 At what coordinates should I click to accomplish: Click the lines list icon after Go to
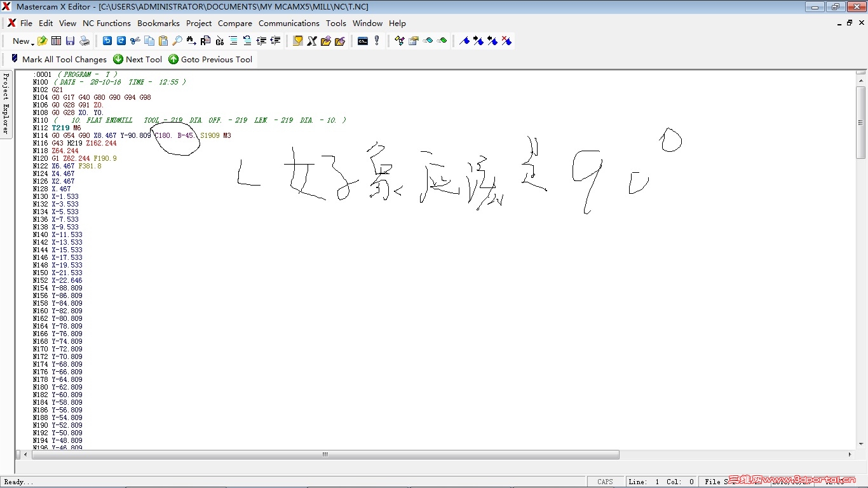233,41
